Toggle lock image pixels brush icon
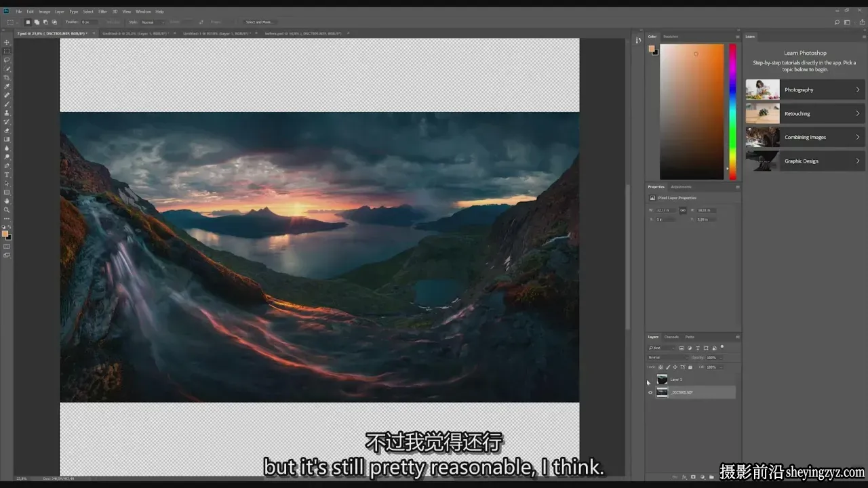This screenshot has height=488, width=868. (x=668, y=367)
